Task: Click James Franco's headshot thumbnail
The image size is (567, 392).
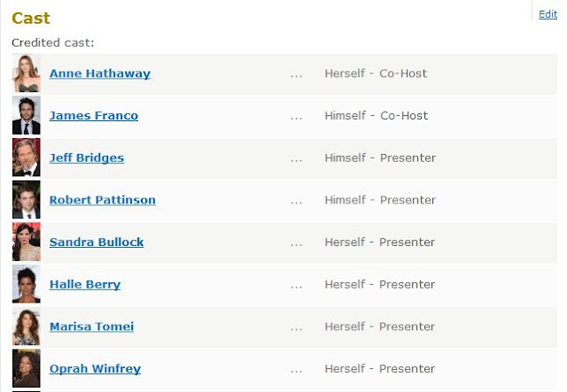Action: coord(27,116)
